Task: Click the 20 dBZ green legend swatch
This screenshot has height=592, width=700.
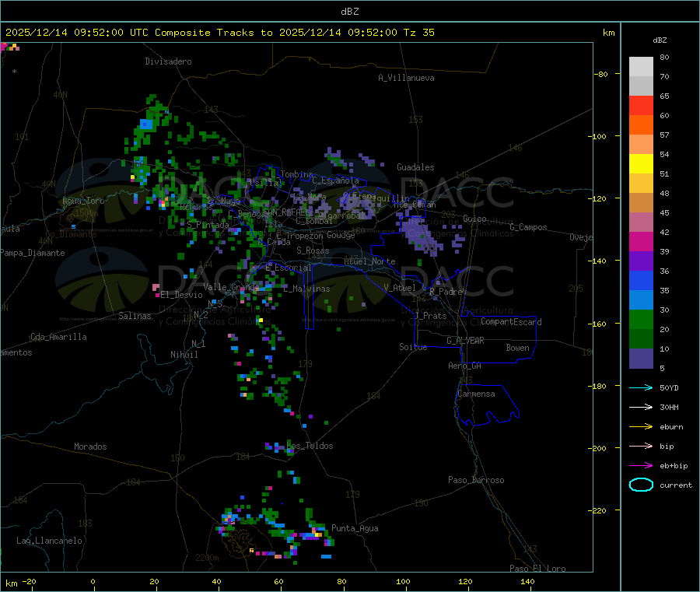Action: 641,319
